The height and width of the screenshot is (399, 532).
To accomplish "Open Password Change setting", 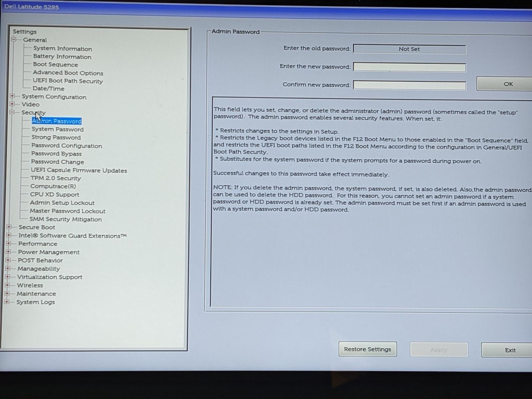I will 58,162.
